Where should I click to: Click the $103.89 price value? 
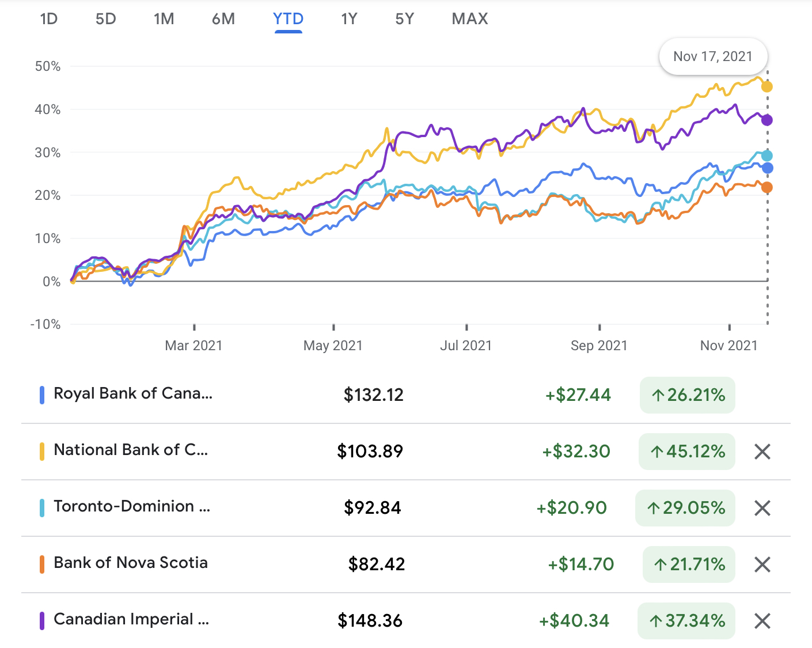[x=370, y=452]
